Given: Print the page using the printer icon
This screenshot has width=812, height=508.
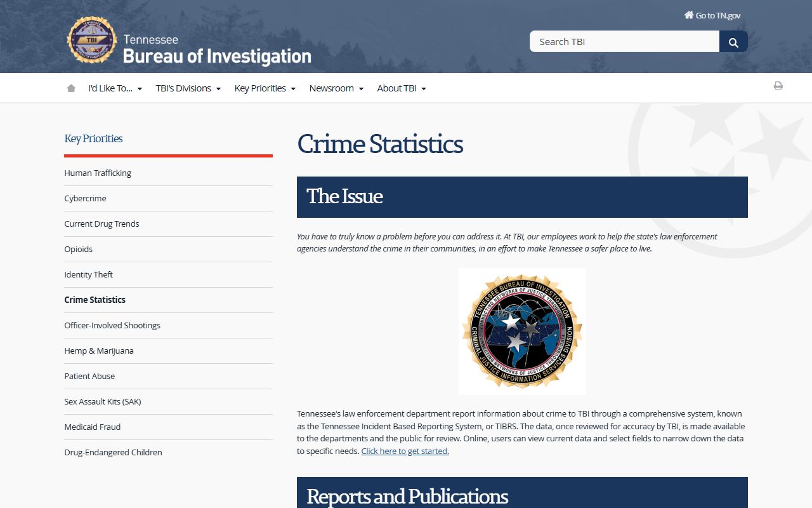Looking at the screenshot, I should pos(778,86).
